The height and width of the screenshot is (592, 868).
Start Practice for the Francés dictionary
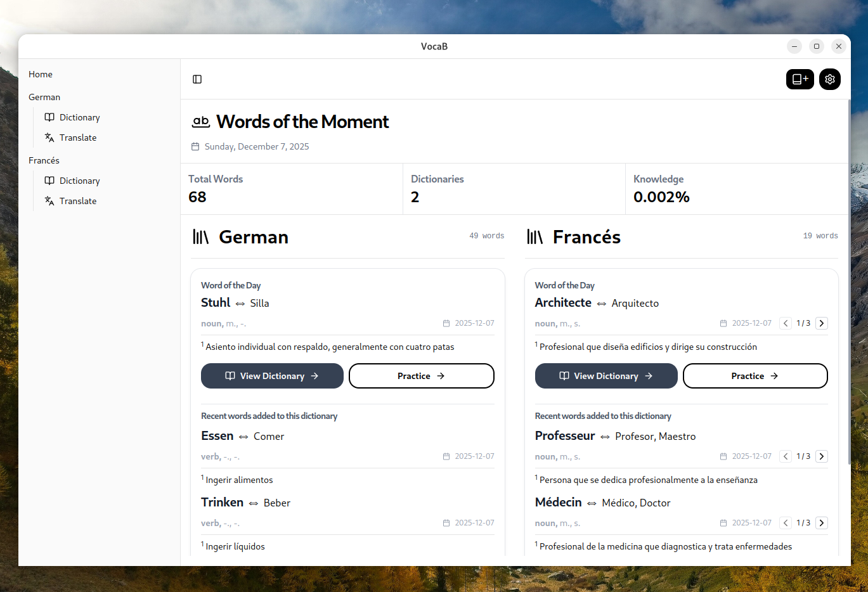point(755,376)
